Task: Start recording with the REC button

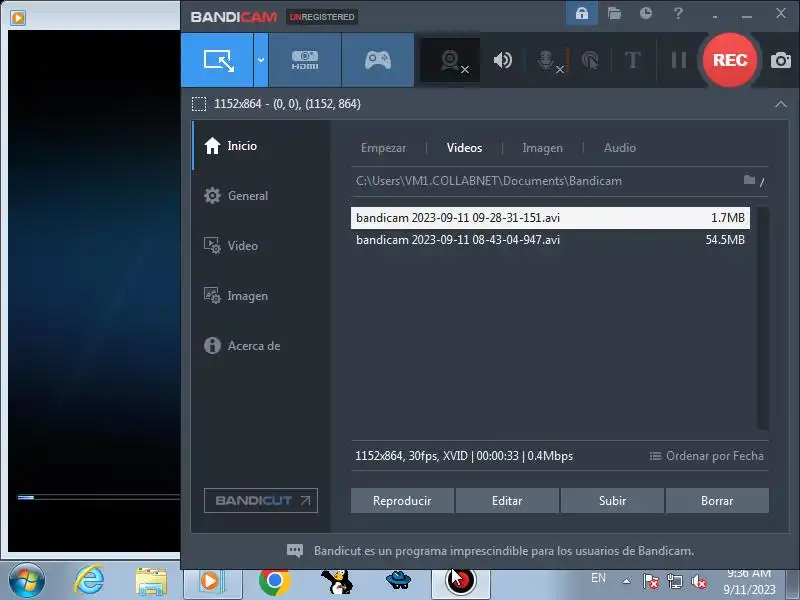Action: click(x=730, y=60)
